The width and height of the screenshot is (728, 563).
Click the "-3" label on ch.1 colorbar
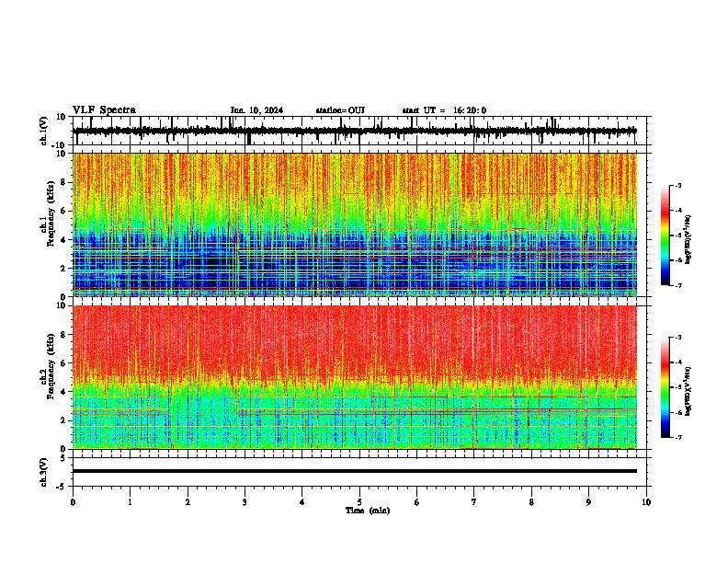[x=678, y=186]
